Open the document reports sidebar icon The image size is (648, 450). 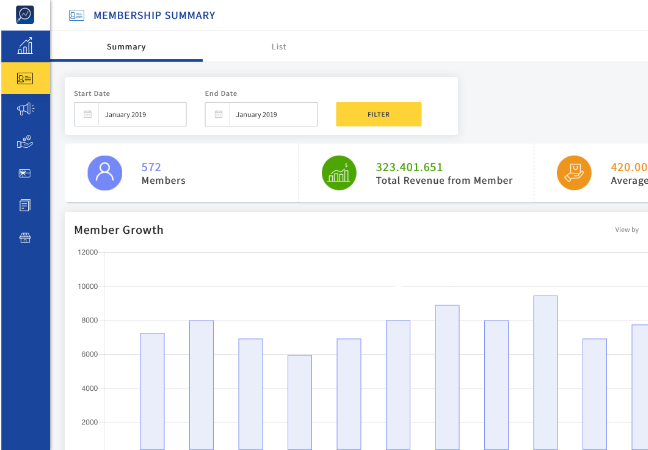coord(25,205)
